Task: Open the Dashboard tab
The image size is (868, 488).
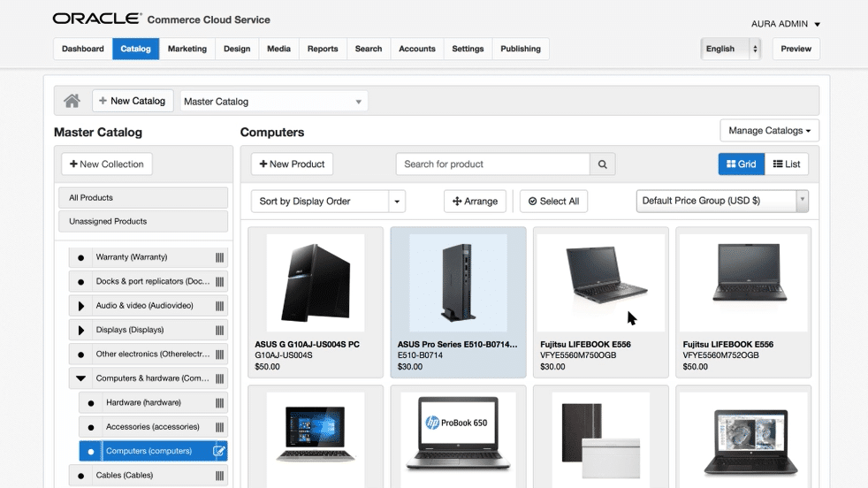Action: 83,49
